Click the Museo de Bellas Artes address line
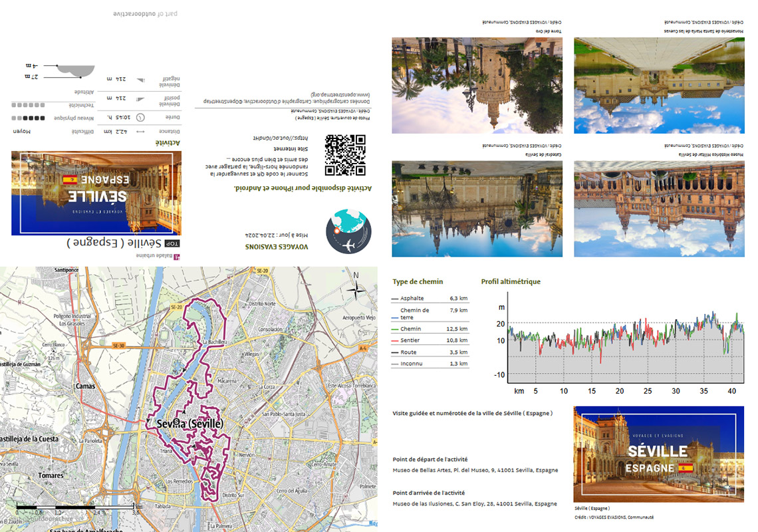758x532 pixels. point(475,470)
